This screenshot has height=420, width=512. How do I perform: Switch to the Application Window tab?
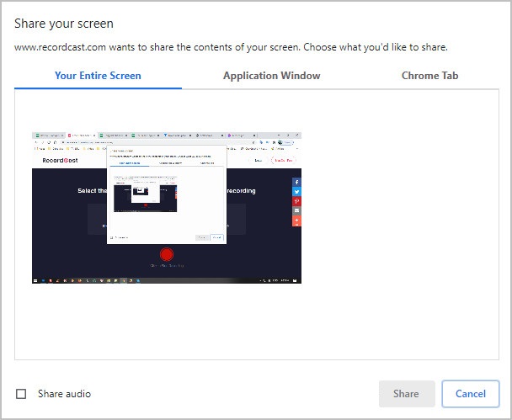271,76
